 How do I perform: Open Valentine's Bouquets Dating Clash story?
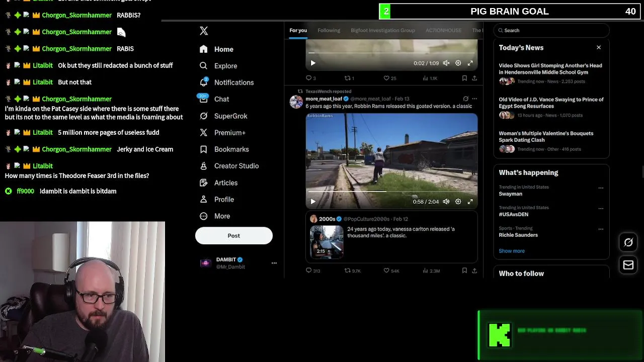551,141
